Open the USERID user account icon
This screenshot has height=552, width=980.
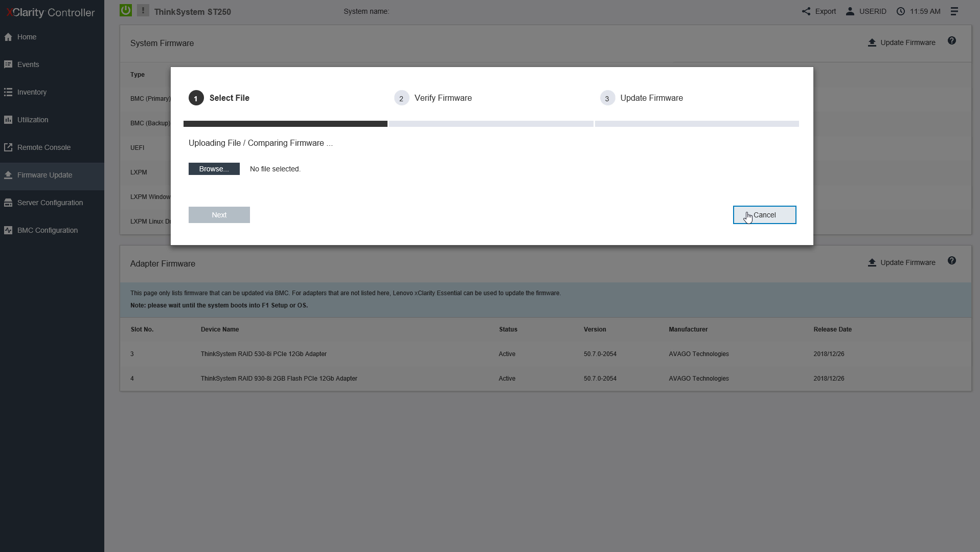click(x=850, y=11)
